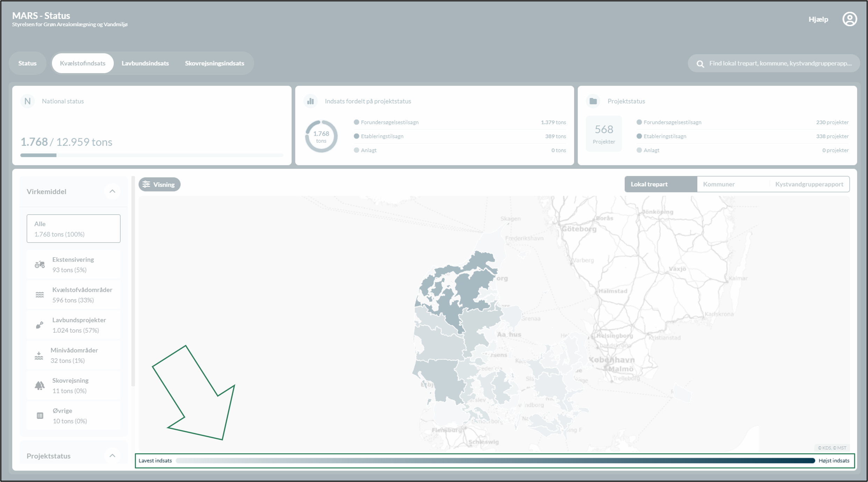Switch map view to Kommuner
Image resolution: width=868 pixels, height=482 pixels.
point(733,184)
